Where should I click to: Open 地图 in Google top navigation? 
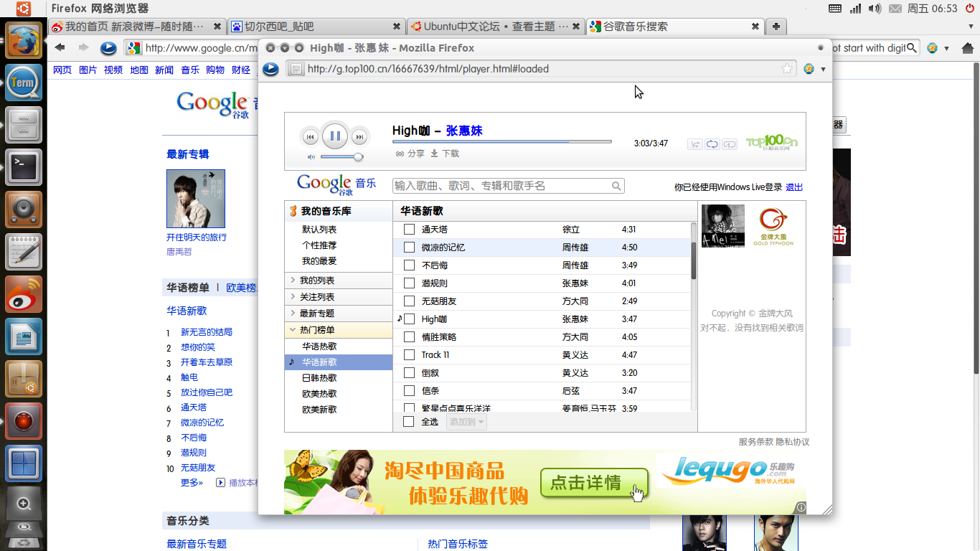tap(139, 70)
